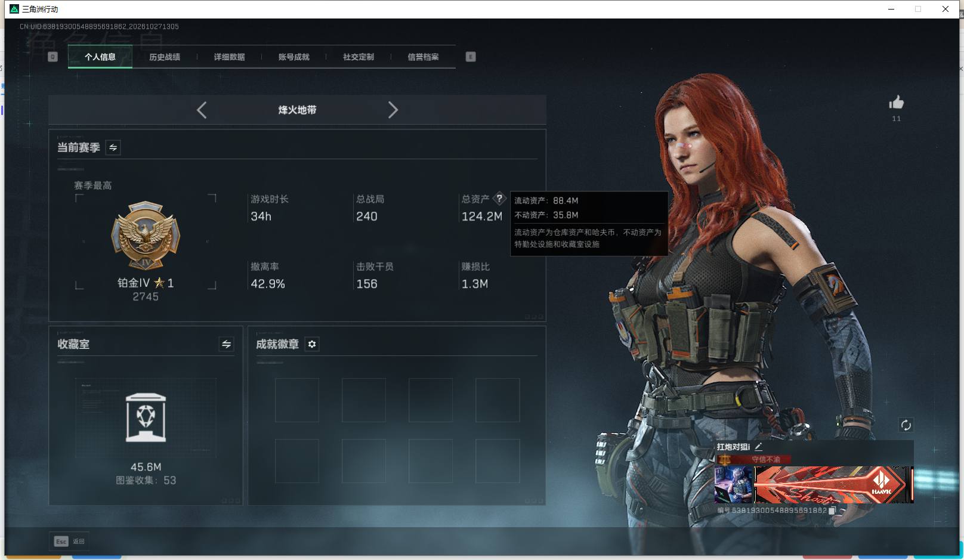This screenshot has width=964, height=560.
Task: Click the character refresh rotate icon
Action: [x=906, y=425]
